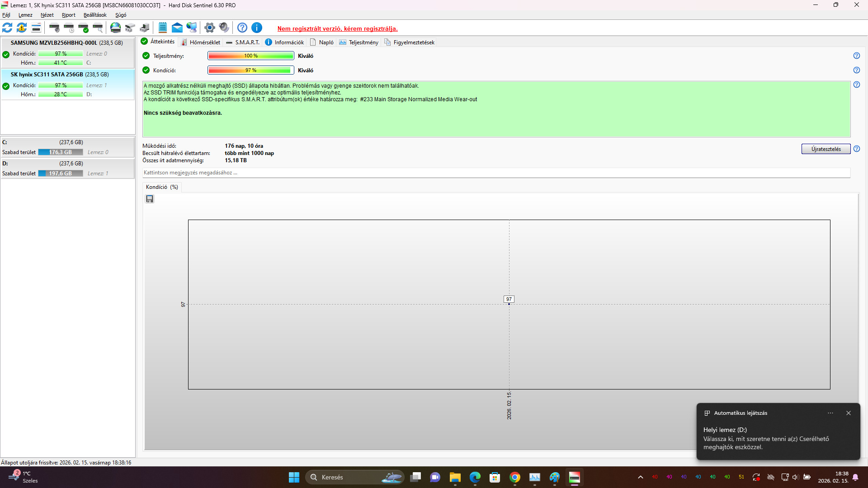Click the blue info toolbar icon
The image size is (868, 488).
click(257, 28)
